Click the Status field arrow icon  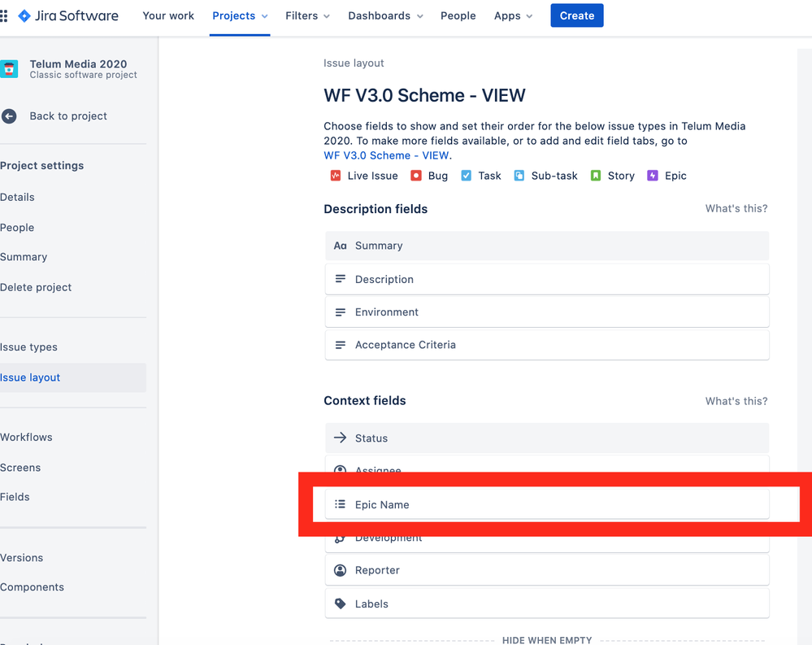[x=341, y=438]
